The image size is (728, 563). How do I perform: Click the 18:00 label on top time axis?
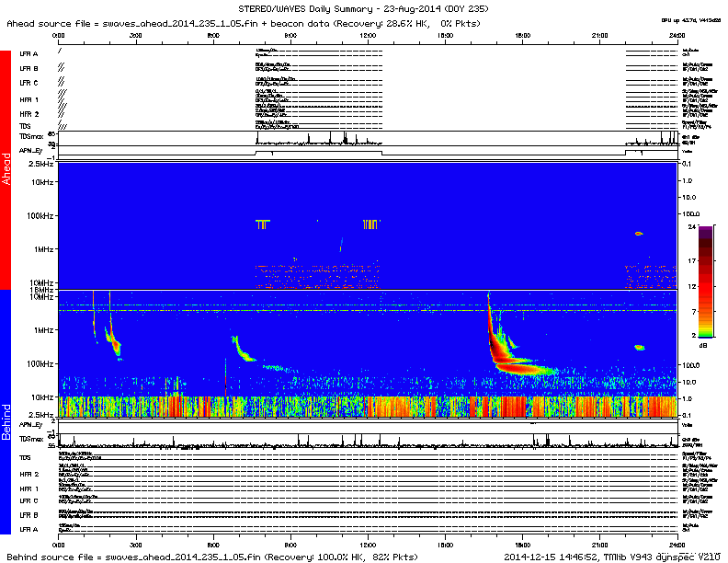pyautogui.click(x=522, y=36)
